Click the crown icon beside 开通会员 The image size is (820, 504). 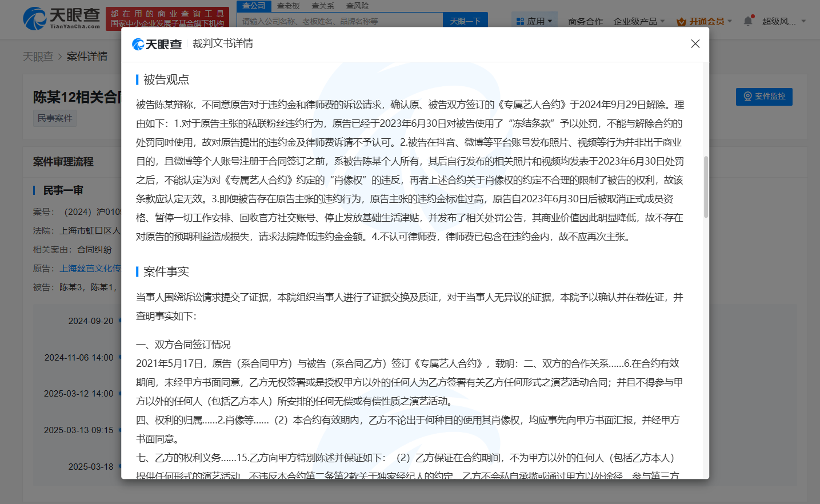[680, 21]
